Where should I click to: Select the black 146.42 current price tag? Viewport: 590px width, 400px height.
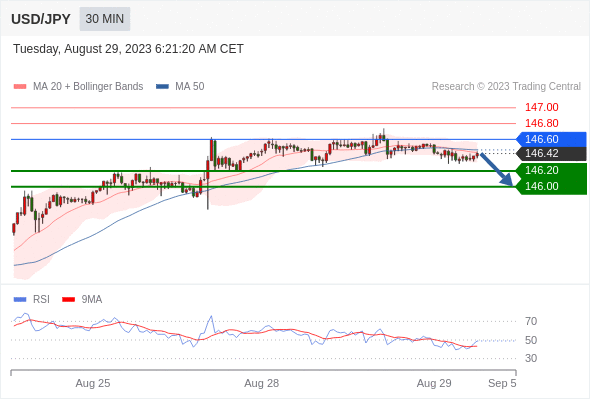pyautogui.click(x=551, y=154)
